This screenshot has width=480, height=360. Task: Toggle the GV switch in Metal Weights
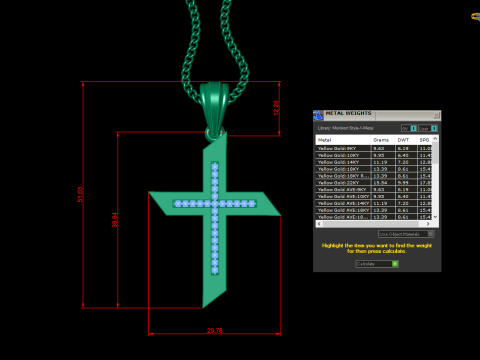click(x=409, y=128)
